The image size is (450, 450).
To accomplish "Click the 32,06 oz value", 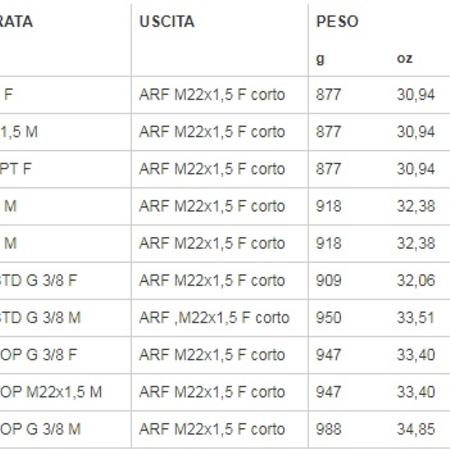I will point(416,280).
